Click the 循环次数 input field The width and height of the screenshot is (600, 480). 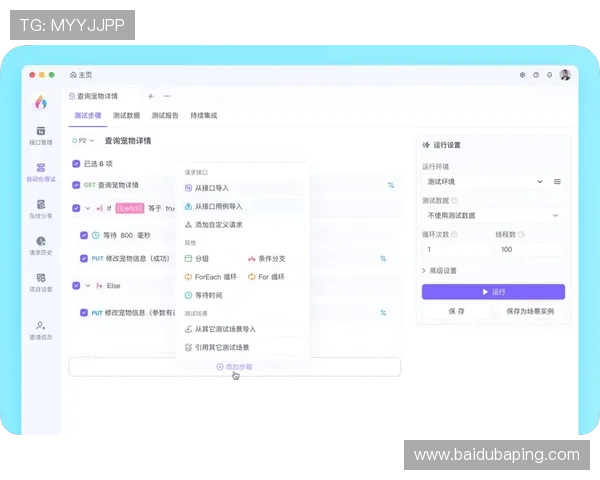click(x=456, y=249)
